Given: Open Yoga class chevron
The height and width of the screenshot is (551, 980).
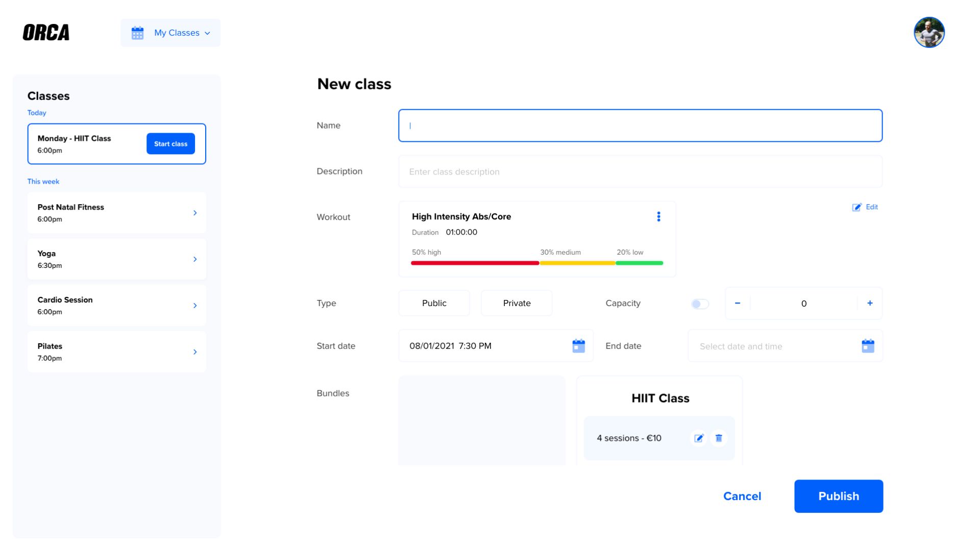Looking at the screenshot, I should pos(195,259).
